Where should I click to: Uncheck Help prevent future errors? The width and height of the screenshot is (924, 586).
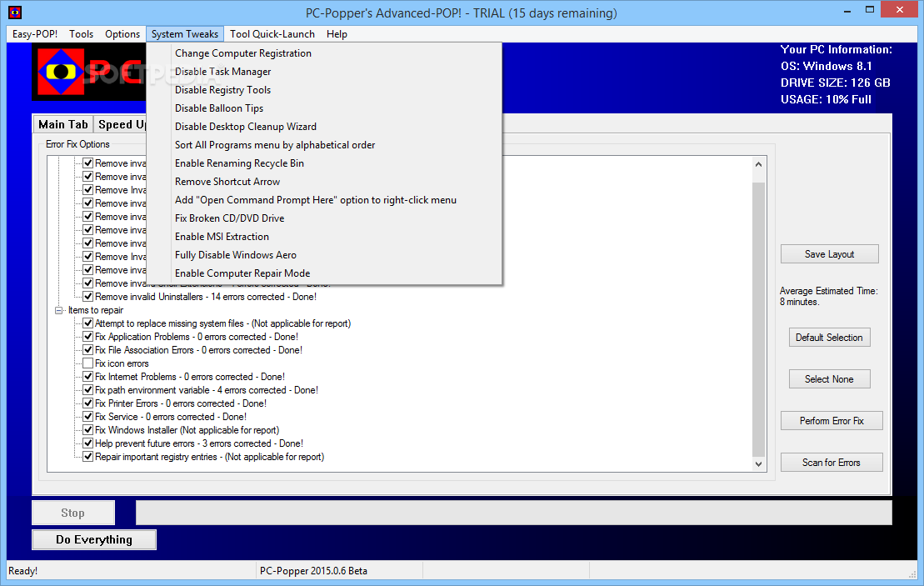coord(87,443)
